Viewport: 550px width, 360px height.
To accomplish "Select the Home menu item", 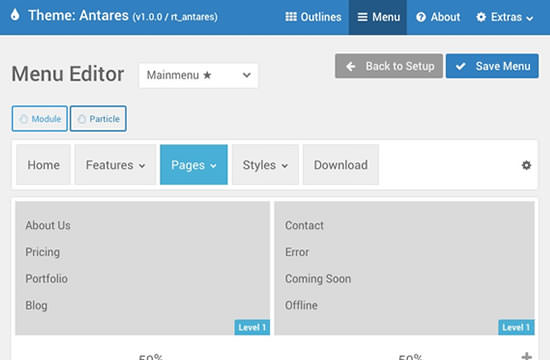I will (43, 165).
